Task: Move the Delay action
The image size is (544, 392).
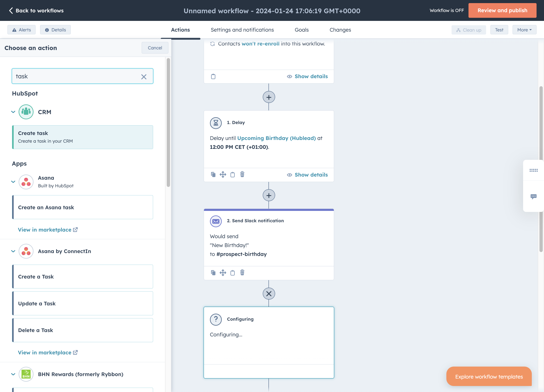Action: pos(223,174)
